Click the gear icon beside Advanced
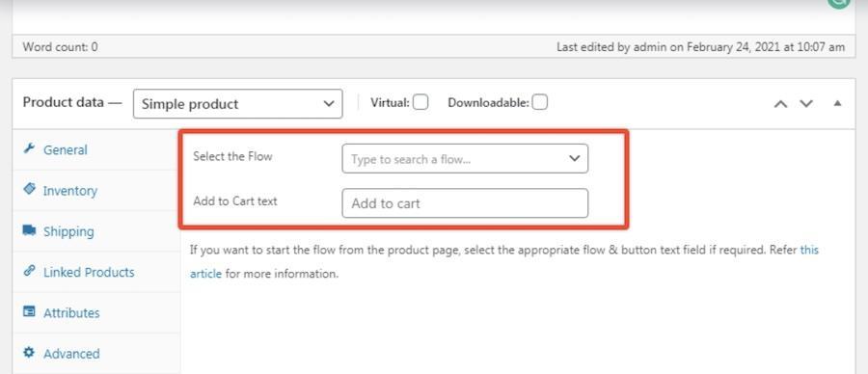 [29, 353]
